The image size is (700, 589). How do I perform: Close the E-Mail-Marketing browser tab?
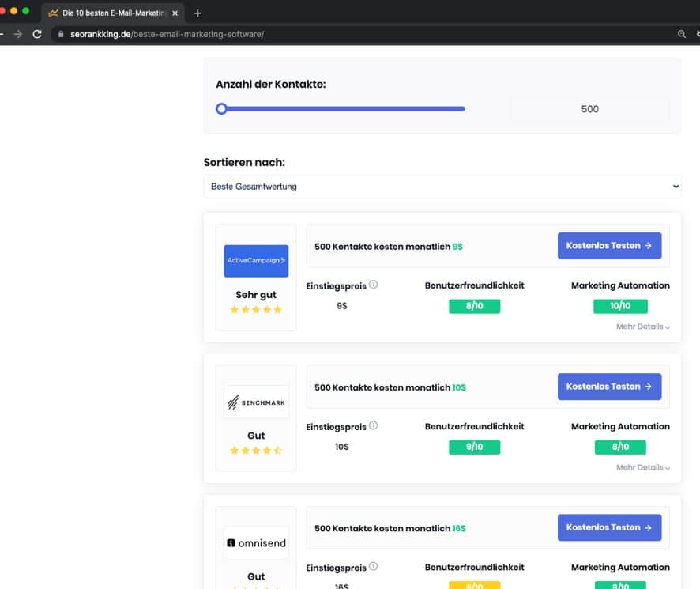(x=175, y=13)
